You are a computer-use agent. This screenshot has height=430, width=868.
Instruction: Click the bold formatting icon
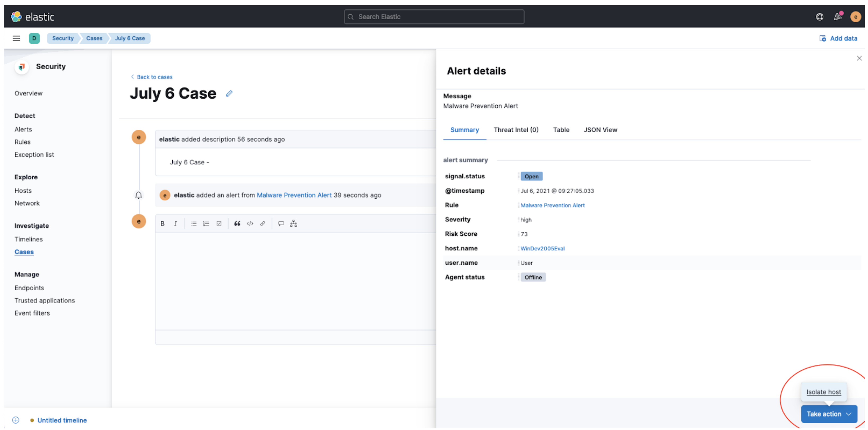point(163,223)
